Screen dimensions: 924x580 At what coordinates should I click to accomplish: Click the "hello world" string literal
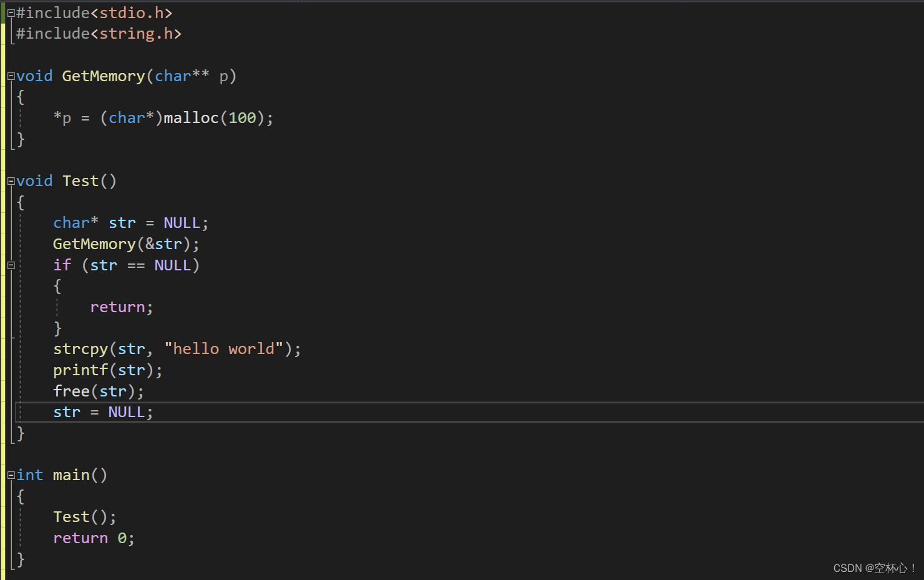224,349
